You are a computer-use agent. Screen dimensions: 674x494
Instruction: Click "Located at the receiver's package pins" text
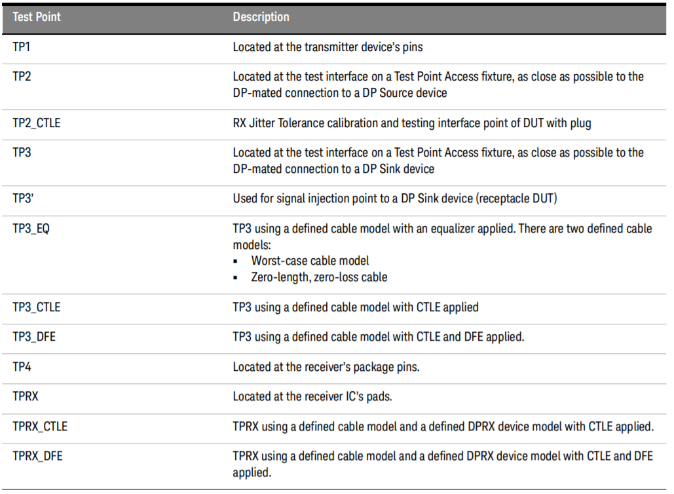point(325,366)
